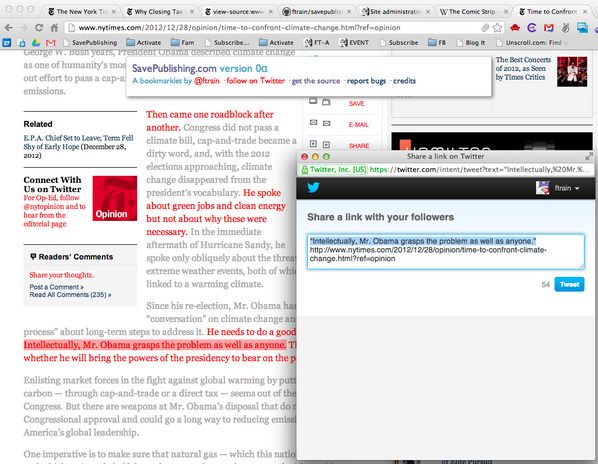This screenshot has width=598, height=464.
Task: Click get the source link
Action: click(x=316, y=81)
